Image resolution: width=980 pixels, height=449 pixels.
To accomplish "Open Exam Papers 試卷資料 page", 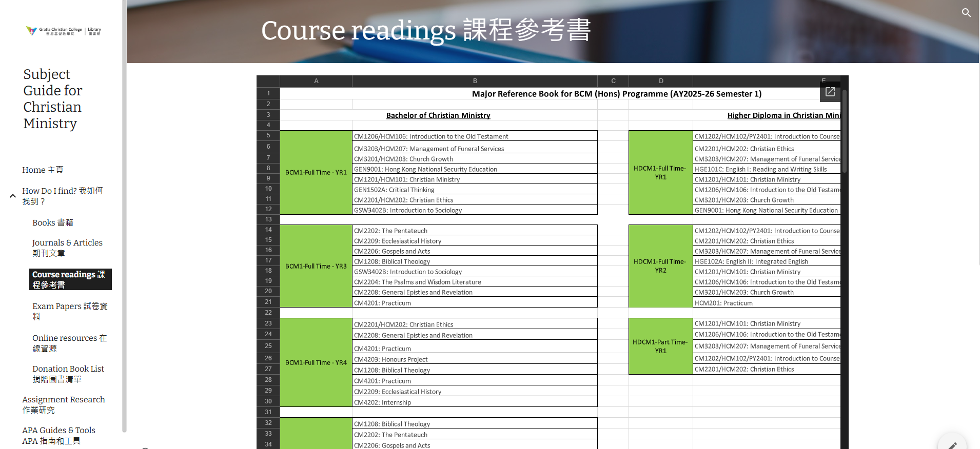I will pyautogui.click(x=70, y=311).
